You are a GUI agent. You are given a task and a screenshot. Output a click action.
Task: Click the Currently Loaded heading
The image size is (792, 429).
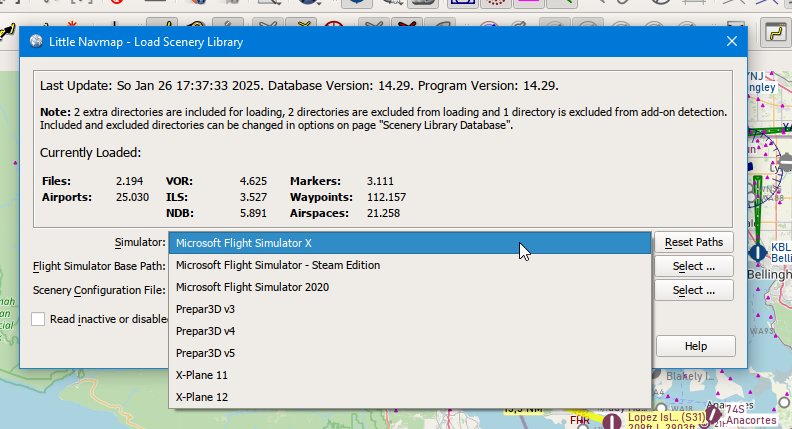[x=90, y=153]
